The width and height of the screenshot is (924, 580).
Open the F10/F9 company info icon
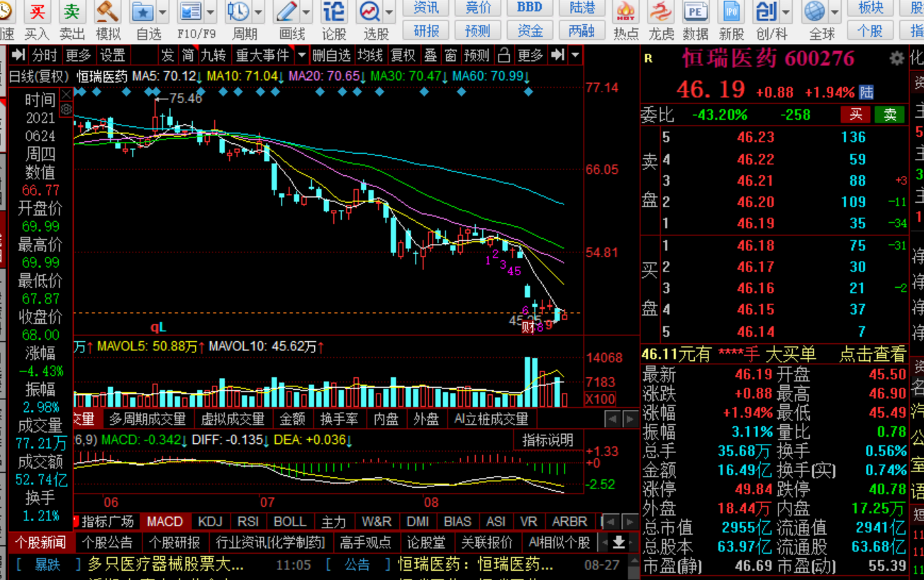[190, 12]
